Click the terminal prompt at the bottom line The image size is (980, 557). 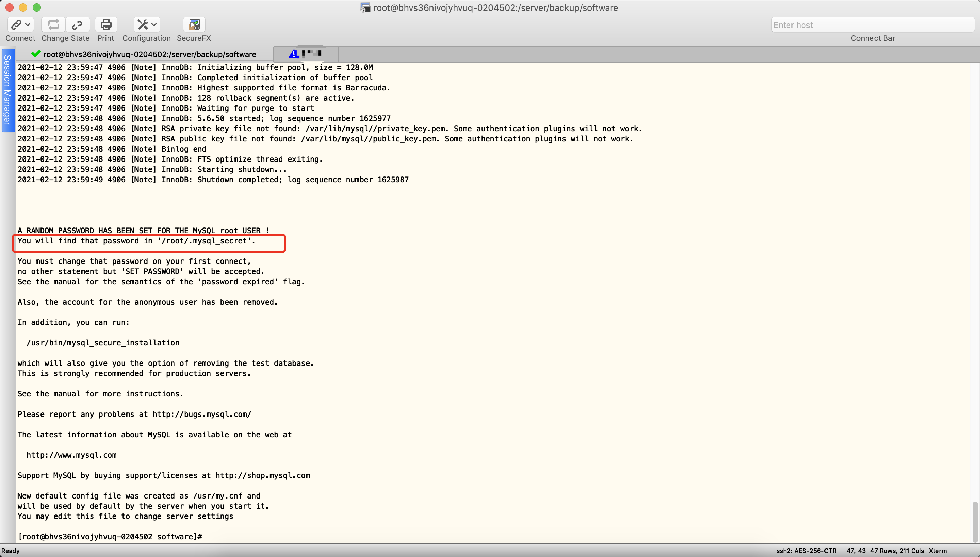110,536
